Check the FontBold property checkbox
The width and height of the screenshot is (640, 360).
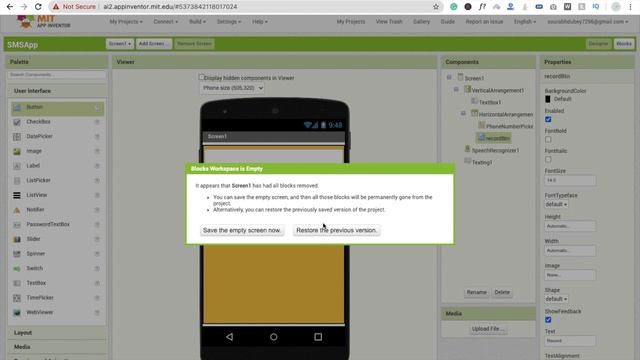point(548,140)
